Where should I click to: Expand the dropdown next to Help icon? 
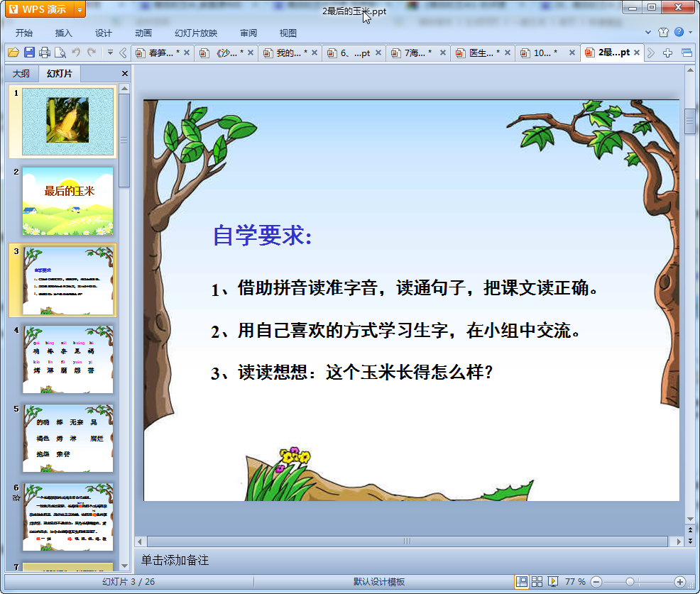[x=691, y=32]
